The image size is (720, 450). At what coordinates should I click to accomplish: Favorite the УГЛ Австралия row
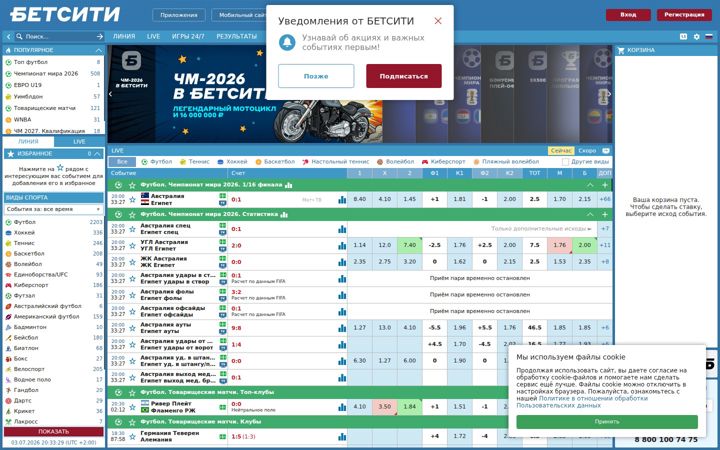tap(132, 246)
